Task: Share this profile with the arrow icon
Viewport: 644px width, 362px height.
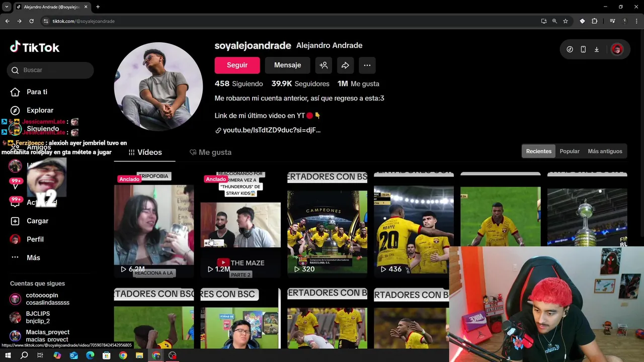Action: 345,65
